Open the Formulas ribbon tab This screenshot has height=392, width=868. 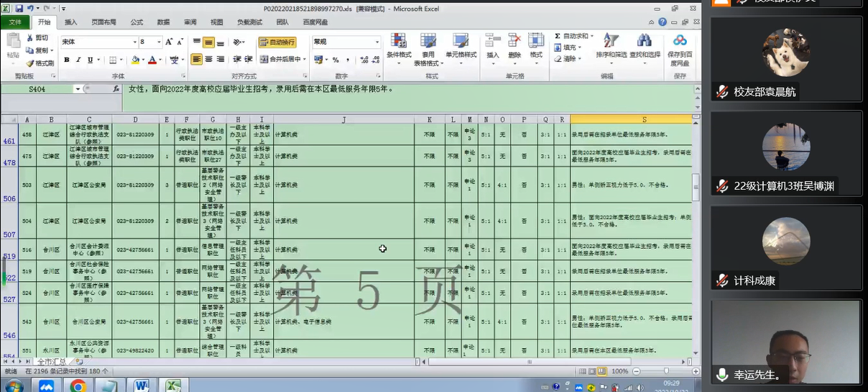[137, 22]
